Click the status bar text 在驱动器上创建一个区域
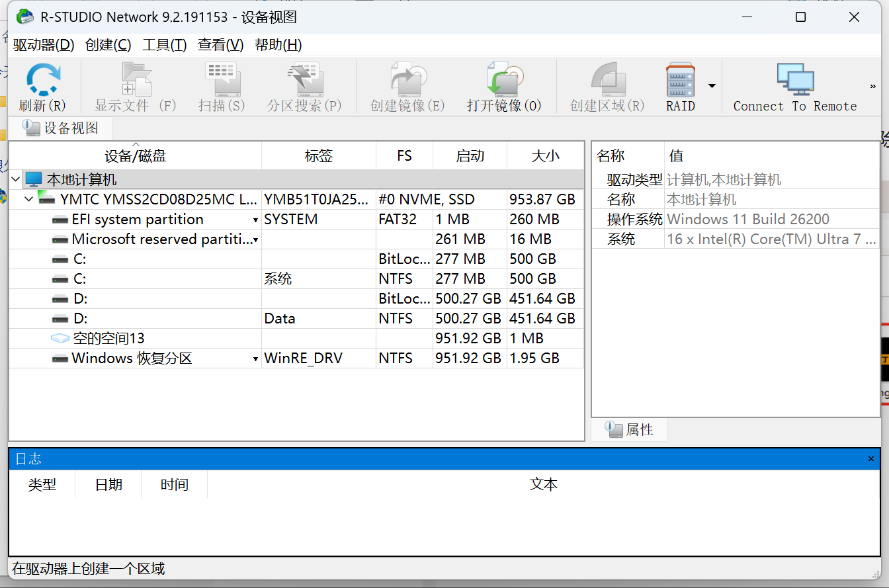 pos(89,569)
